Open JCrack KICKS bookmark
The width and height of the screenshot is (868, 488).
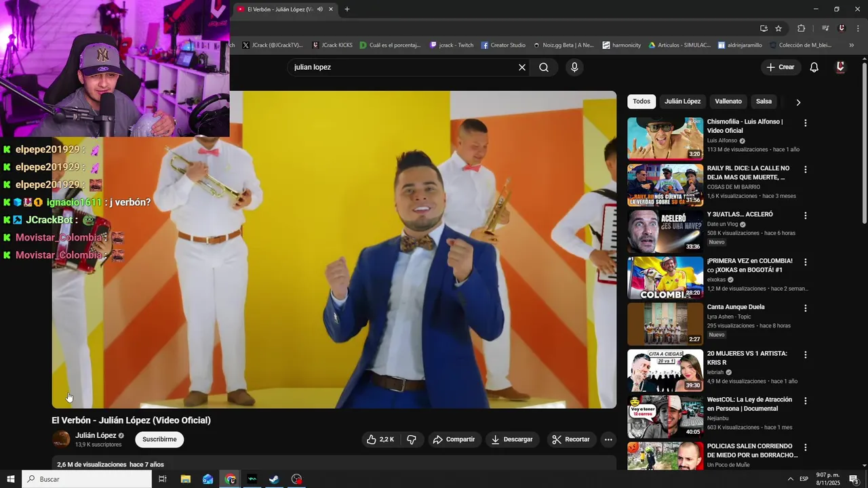pyautogui.click(x=332, y=45)
